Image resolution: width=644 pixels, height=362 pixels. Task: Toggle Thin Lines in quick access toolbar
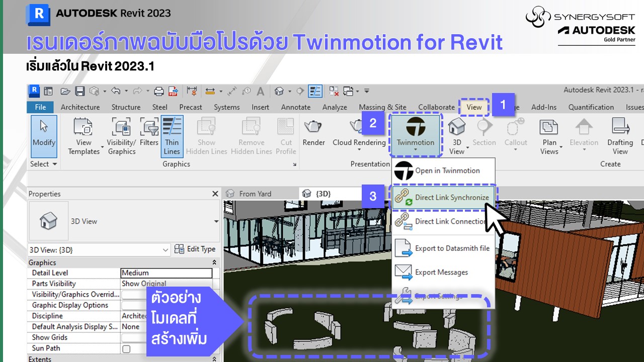point(315,91)
